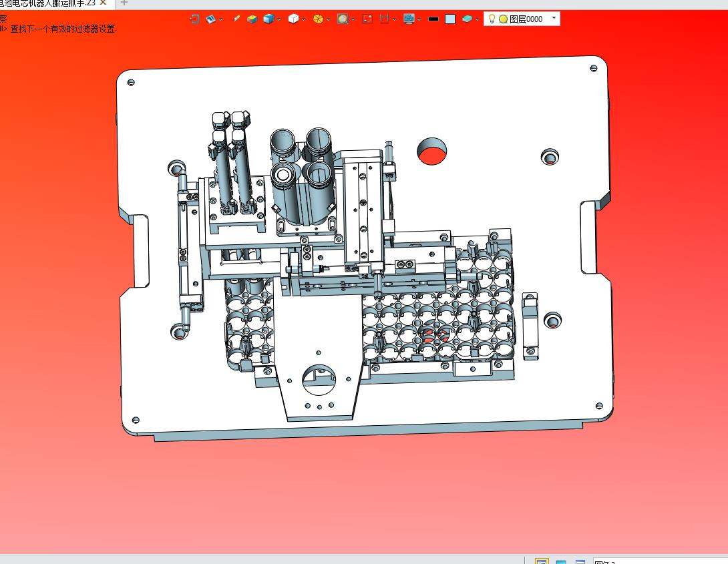Open the view manager icon
The image size is (728, 564).
point(211,19)
